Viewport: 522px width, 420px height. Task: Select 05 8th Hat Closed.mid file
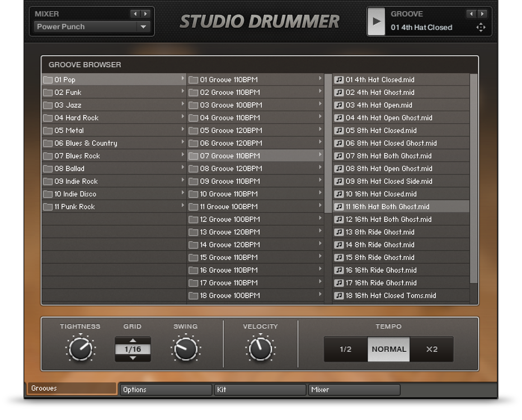pyautogui.click(x=381, y=130)
